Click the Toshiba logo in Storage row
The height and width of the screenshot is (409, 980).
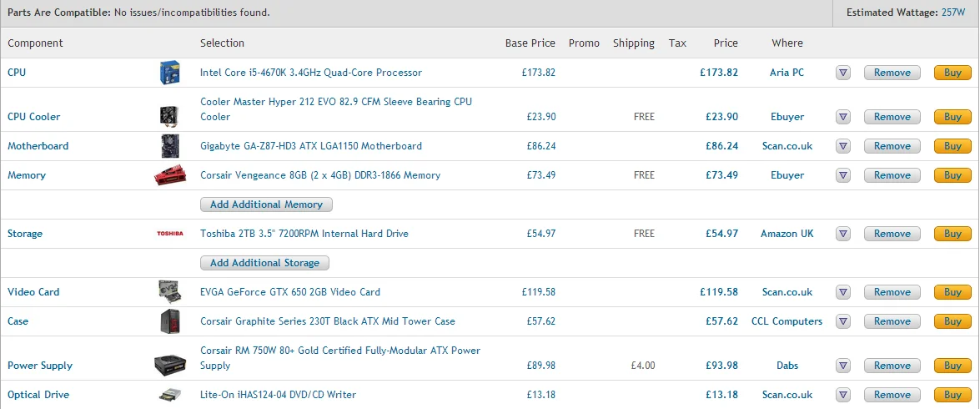tap(170, 234)
